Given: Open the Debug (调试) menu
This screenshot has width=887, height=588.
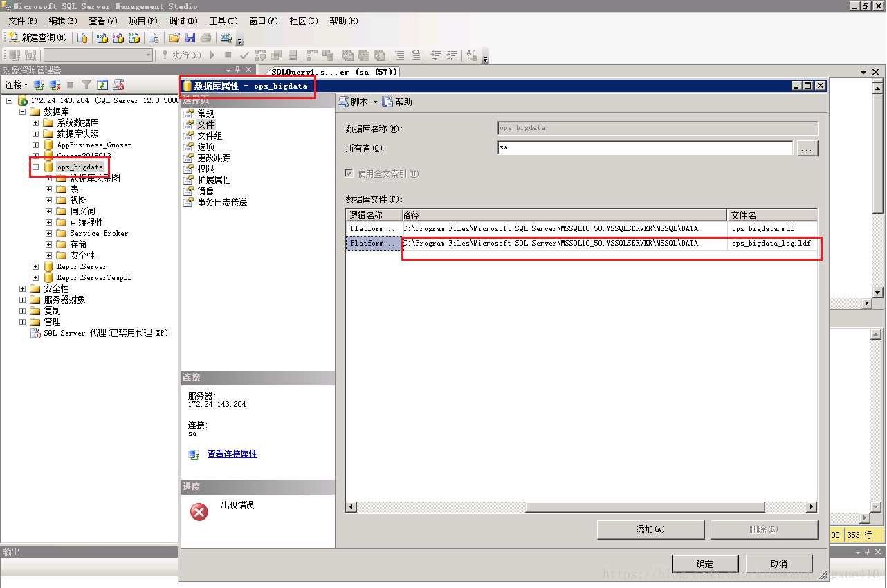Looking at the screenshot, I should click(x=183, y=21).
